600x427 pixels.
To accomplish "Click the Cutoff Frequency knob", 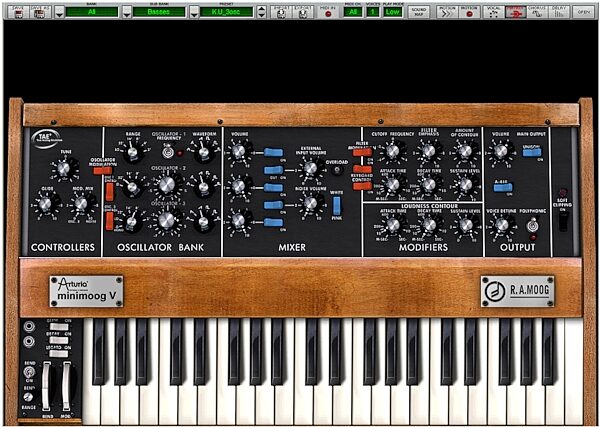I will click(x=393, y=151).
